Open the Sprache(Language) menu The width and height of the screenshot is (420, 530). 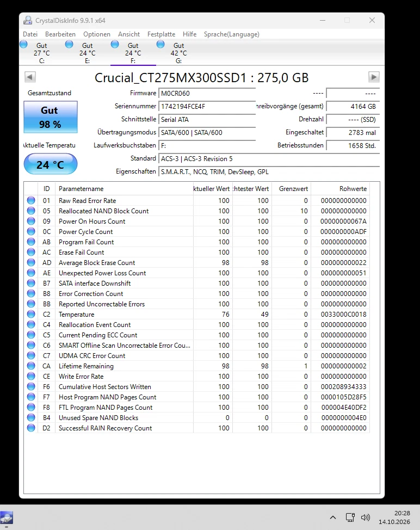pos(231,34)
